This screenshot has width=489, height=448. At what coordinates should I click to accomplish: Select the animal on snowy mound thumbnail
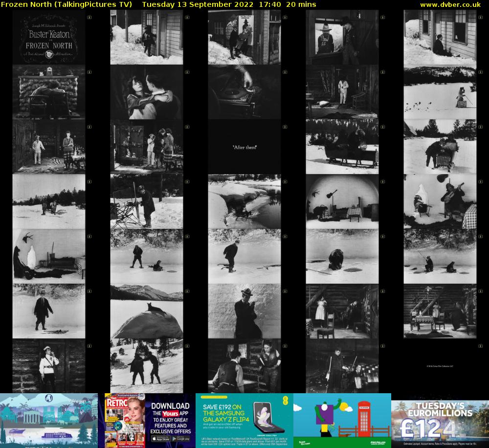[147, 311]
